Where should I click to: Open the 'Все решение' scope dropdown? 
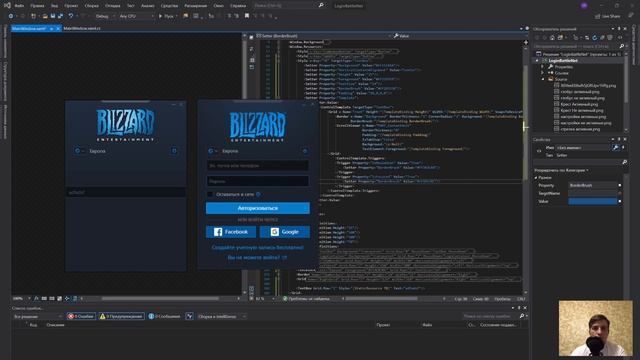[x=38, y=316]
